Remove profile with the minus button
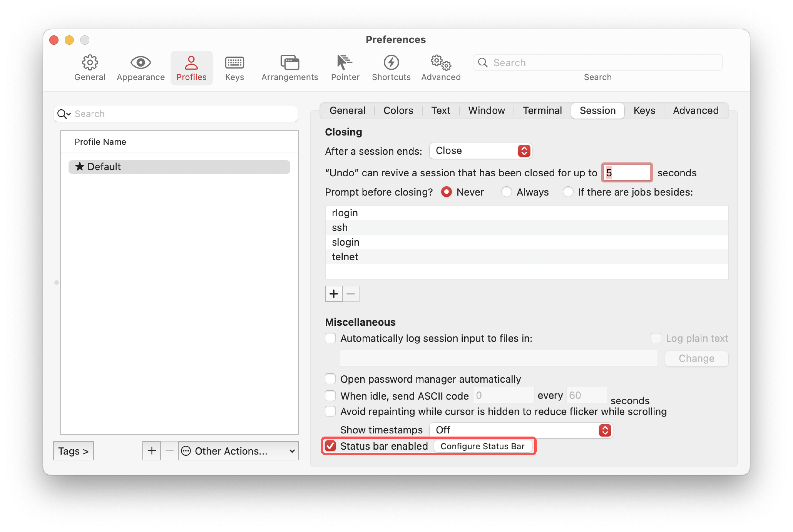 coord(169,451)
